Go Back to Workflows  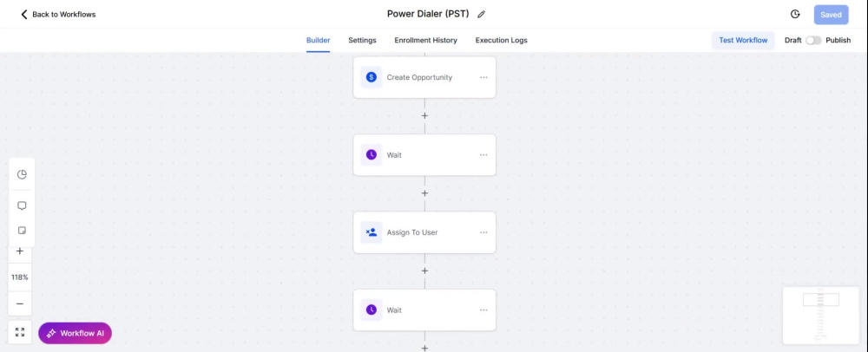[x=58, y=15]
